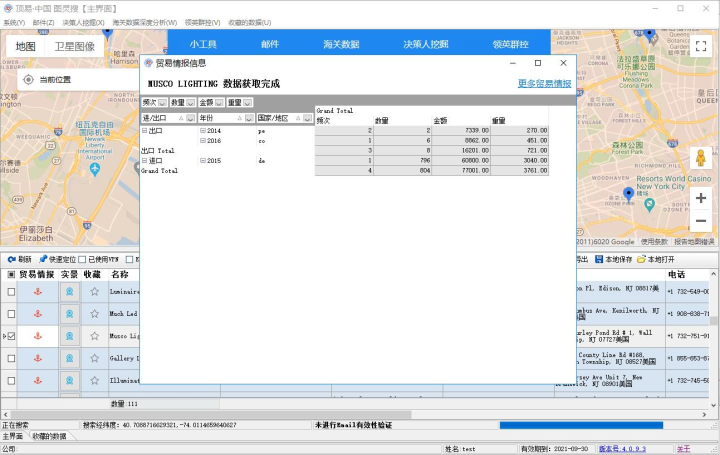
Task: Open street view for the Much Led row
Action: pos(69,314)
